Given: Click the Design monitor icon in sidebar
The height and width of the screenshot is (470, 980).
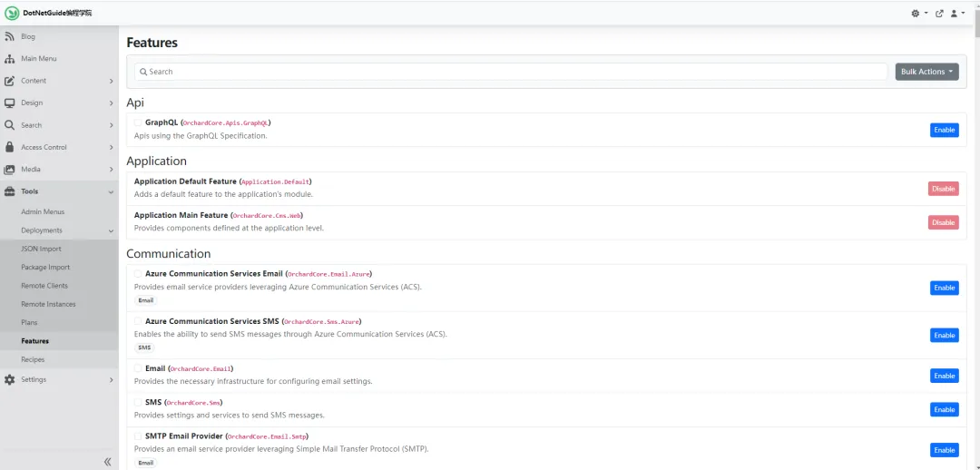Looking at the screenshot, I should (x=9, y=103).
